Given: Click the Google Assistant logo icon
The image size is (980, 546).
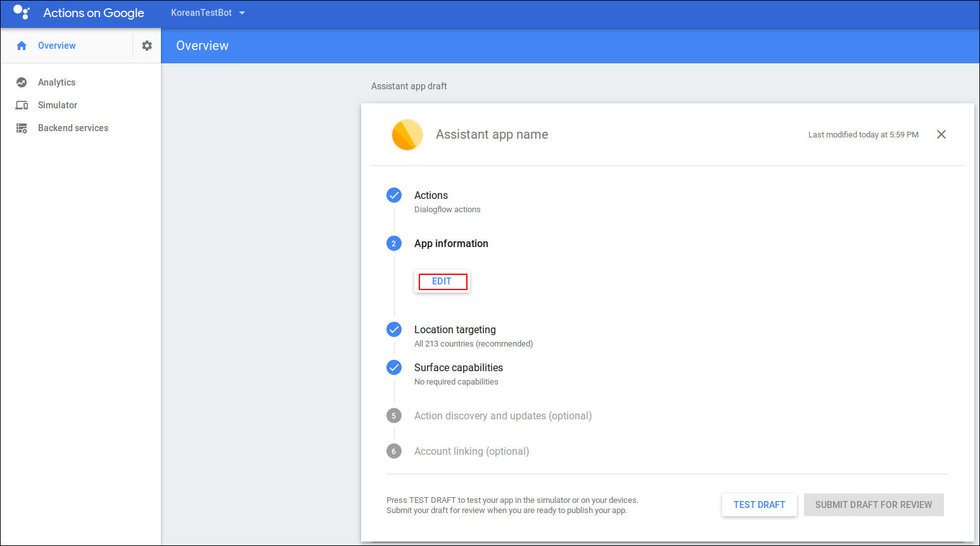Looking at the screenshot, I should coord(22,12).
